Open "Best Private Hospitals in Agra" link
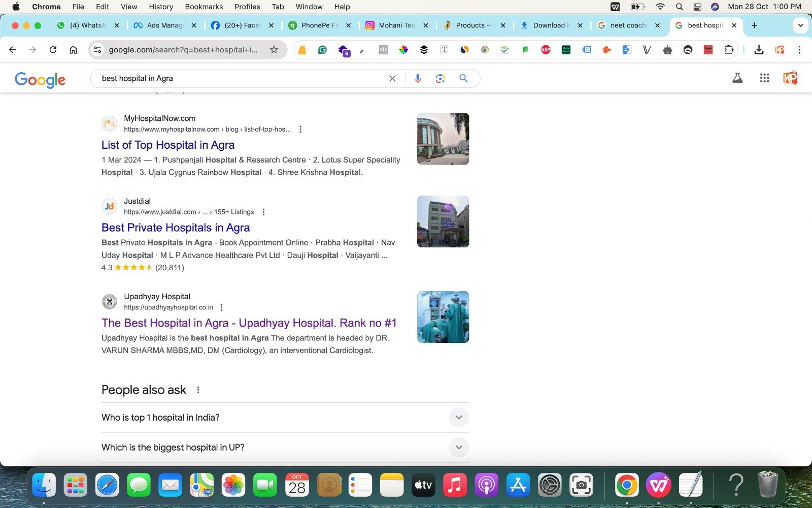The height and width of the screenshot is (508, 812). [176, 228]
